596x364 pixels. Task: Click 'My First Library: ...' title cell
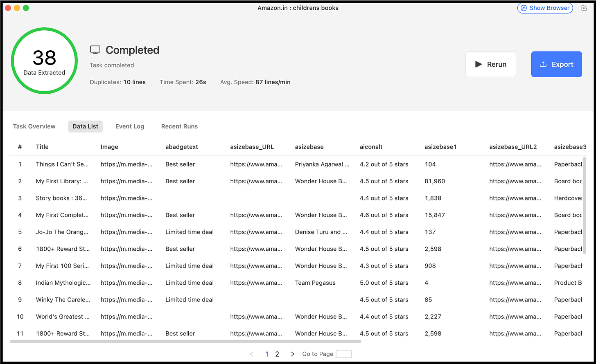(62, 181)
